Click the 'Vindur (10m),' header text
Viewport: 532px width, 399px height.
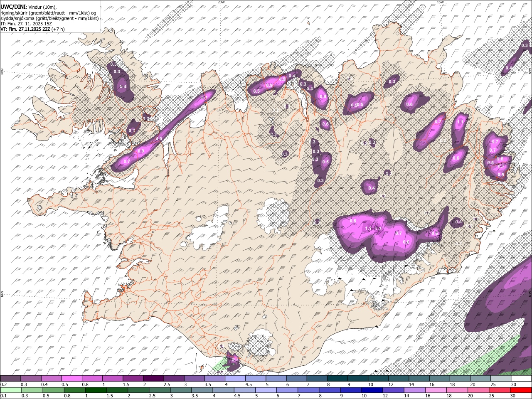point(42,7)
